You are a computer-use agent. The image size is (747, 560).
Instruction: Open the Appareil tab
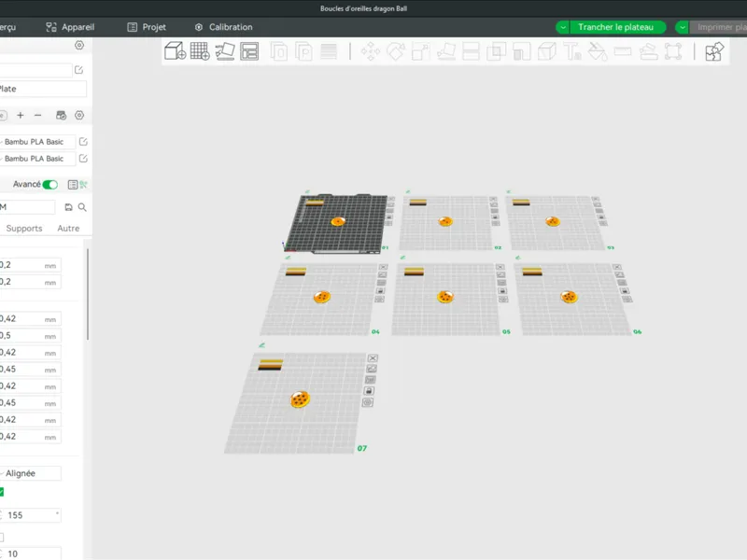[70, 27]
